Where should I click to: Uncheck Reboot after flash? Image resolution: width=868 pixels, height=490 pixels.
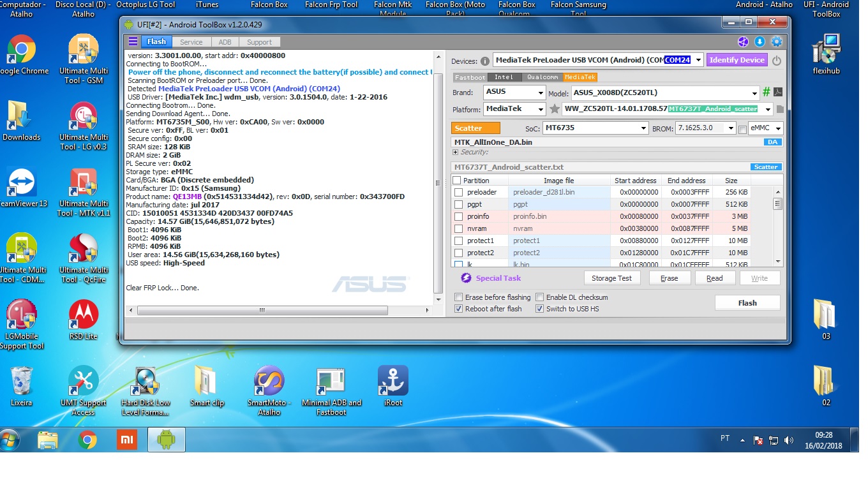point(458,309)
